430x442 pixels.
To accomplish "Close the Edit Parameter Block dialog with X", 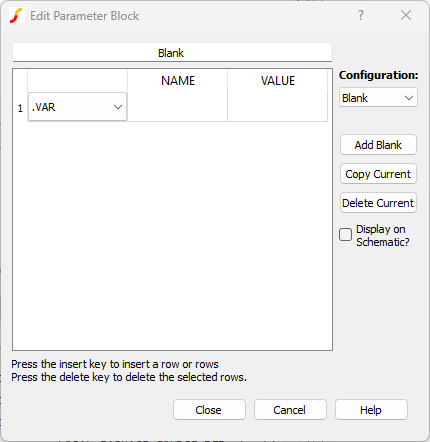I will 406,15.
